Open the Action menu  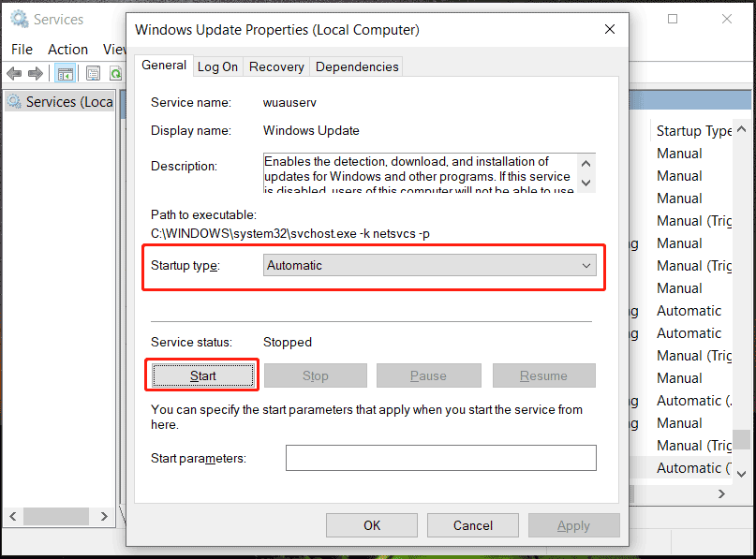click(67, 49)
